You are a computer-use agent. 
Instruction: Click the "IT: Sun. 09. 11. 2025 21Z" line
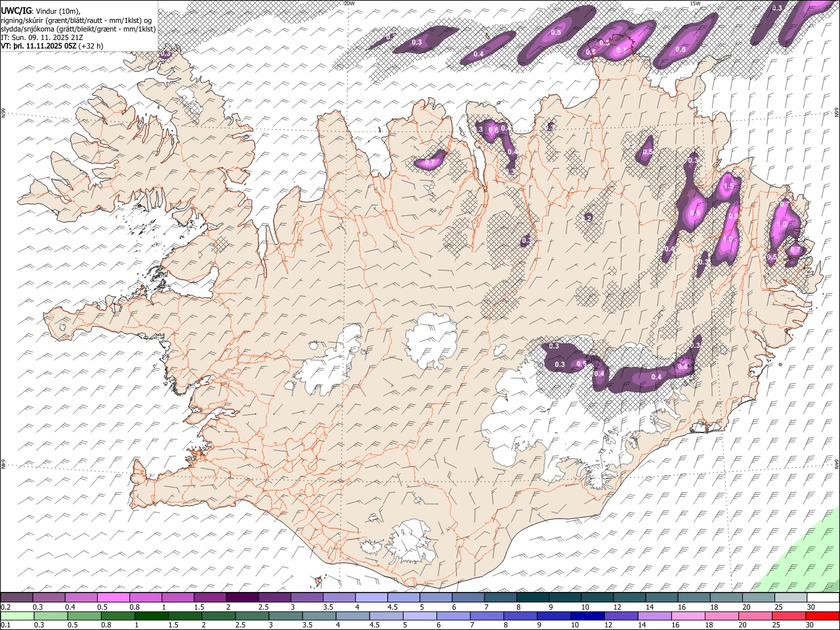(41, 37)
